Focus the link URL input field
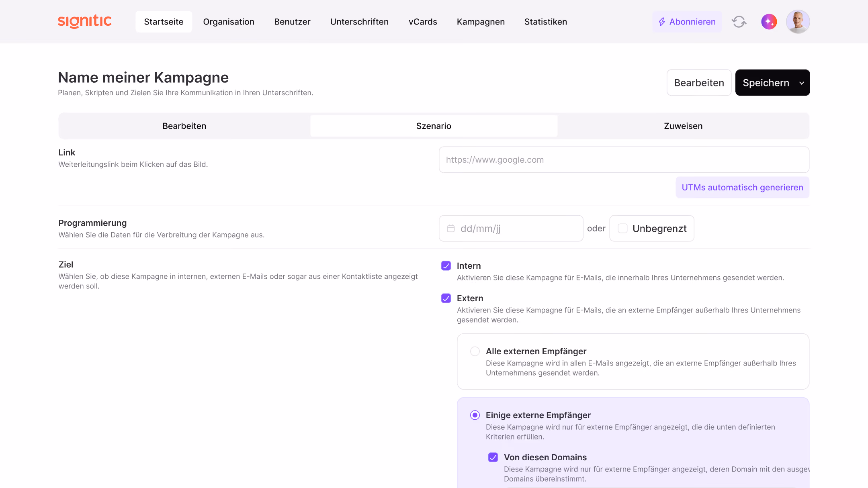Screen dimensions: 868x488 pyautogui.click(x=624, y=159)
